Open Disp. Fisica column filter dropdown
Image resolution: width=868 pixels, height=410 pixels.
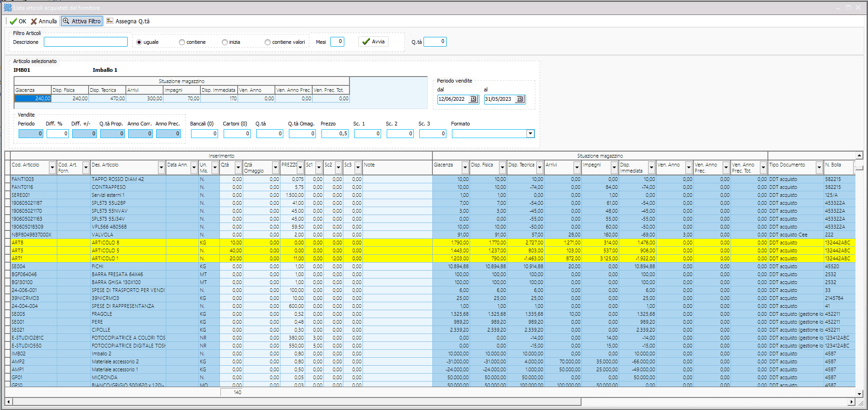[x=502, y=168]
